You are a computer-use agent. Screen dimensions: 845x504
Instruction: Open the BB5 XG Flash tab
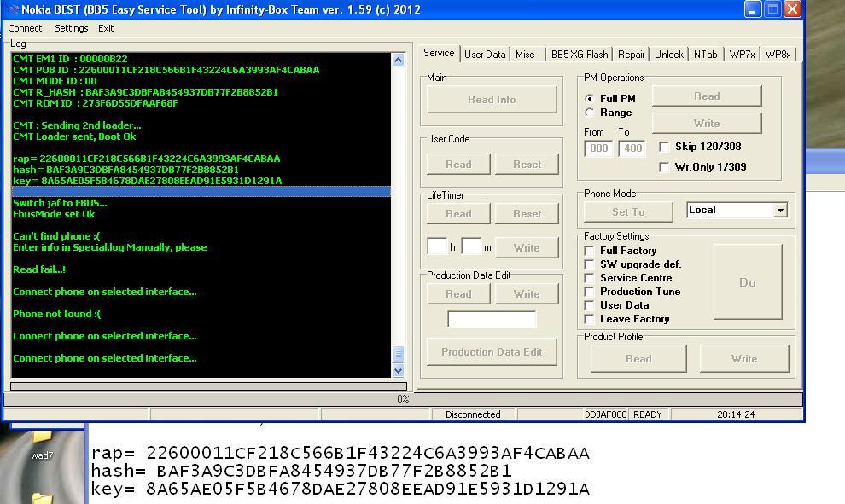[580, 55]
